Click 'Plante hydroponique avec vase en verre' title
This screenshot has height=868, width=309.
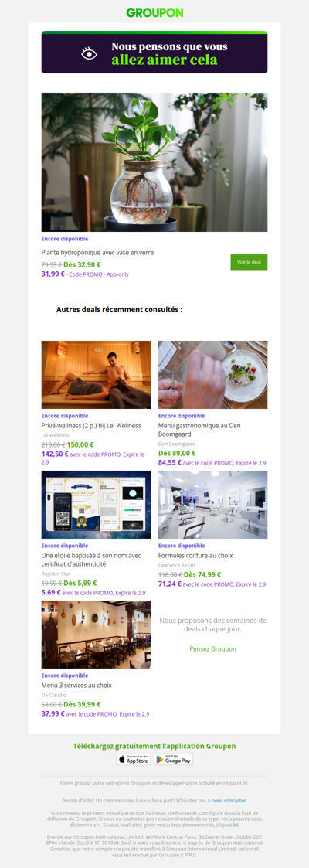[x=98, y=253]
